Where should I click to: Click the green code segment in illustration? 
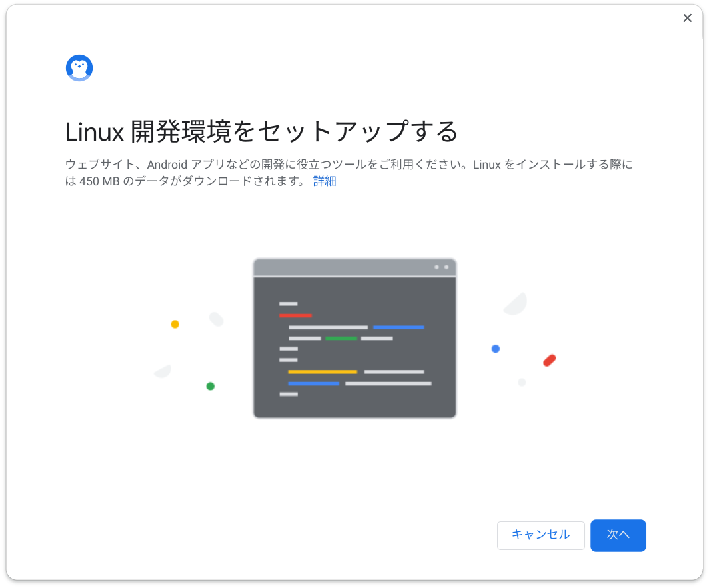point(341,338)
